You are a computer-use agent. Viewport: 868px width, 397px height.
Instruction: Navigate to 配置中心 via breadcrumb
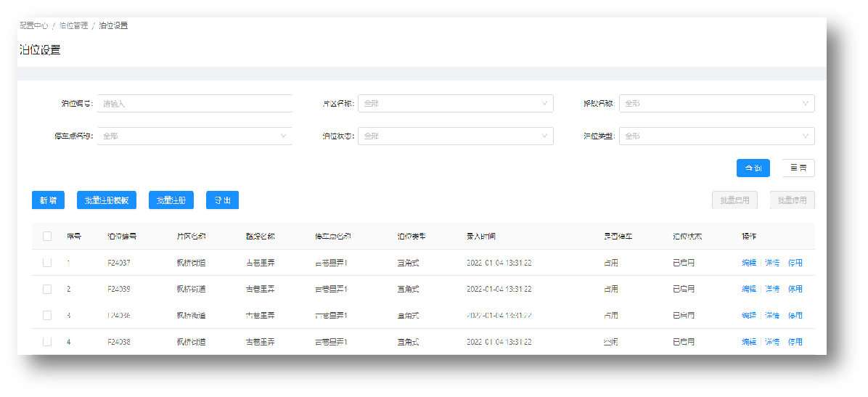tap(34, 25)
